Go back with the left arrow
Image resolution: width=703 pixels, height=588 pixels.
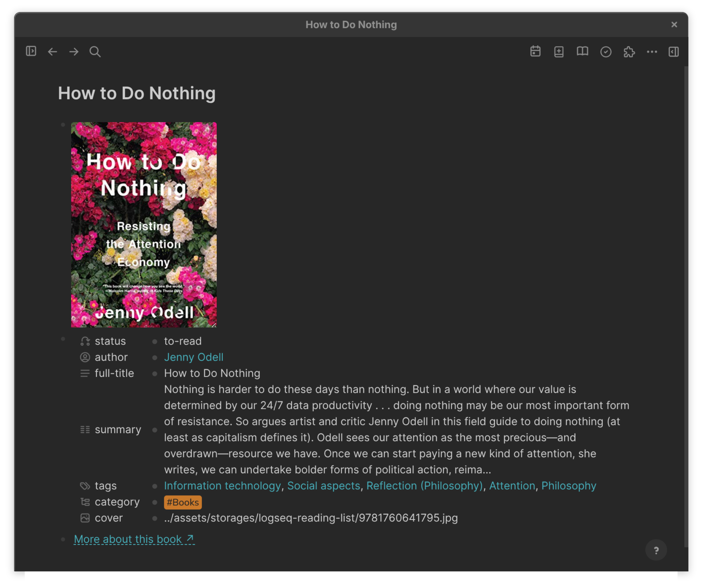[x=52, y=52]
